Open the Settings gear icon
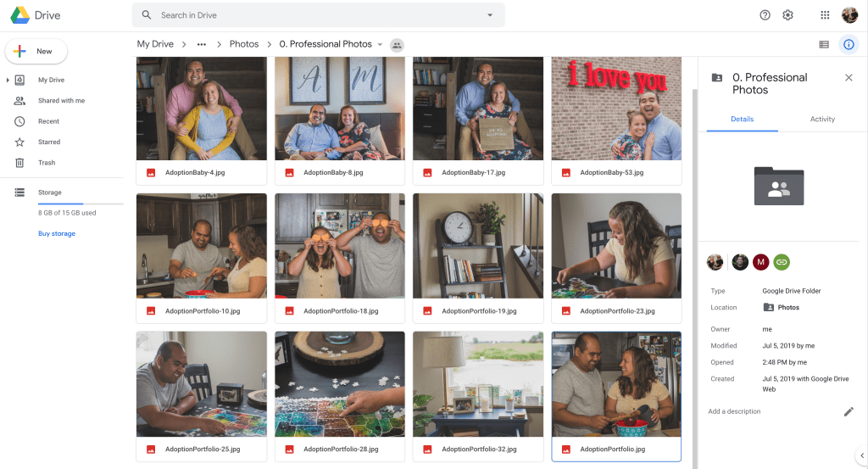Viewport: 868px width, 469px height. (787, 15)
